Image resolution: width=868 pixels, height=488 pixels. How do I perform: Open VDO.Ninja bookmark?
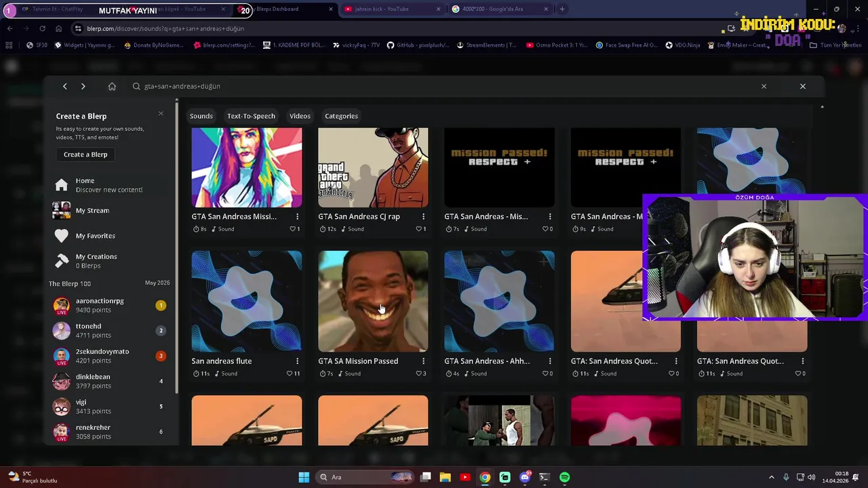click(682, 45)
